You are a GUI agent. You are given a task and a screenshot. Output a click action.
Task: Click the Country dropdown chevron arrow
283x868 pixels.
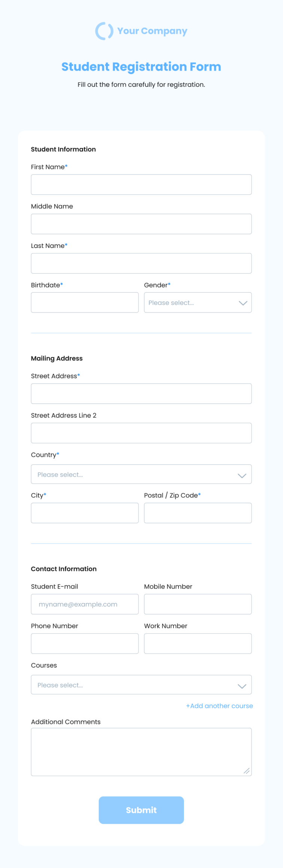click(242, 474)
